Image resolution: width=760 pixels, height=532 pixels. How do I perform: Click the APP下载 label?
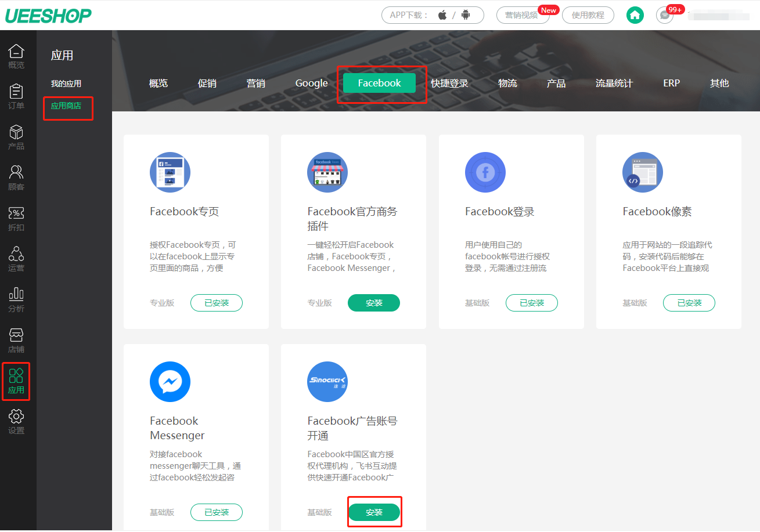[409, 15]
